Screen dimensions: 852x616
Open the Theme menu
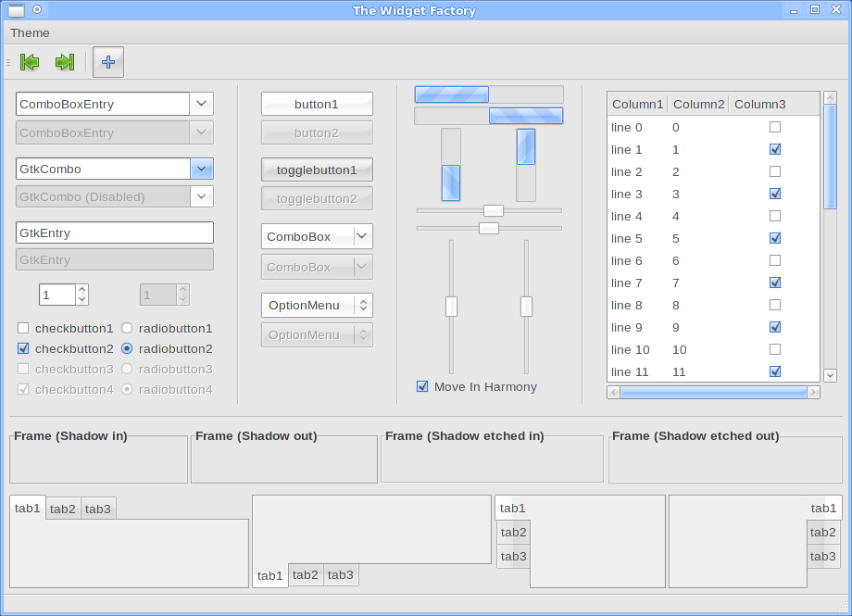[x=30, y=33]
